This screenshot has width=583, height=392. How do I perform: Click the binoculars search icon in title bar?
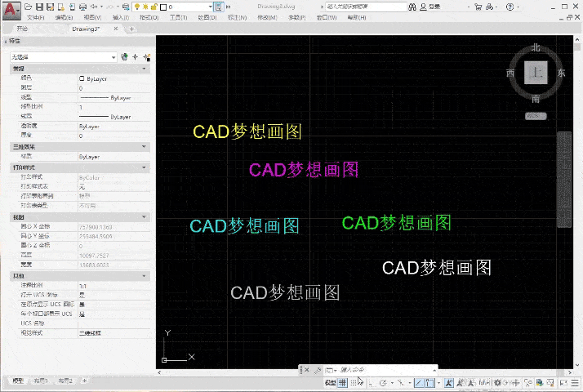point(413,6)
